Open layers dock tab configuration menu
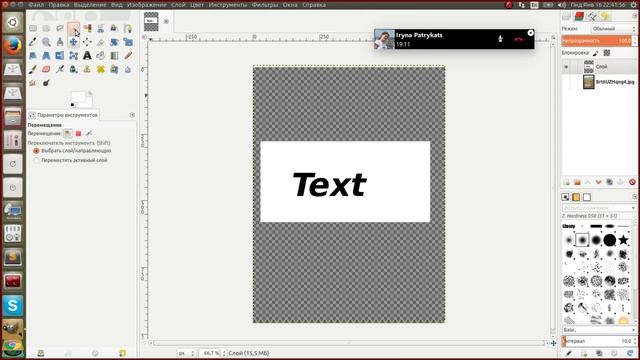Viewport: 640px width, 360px height. (635, 16)
